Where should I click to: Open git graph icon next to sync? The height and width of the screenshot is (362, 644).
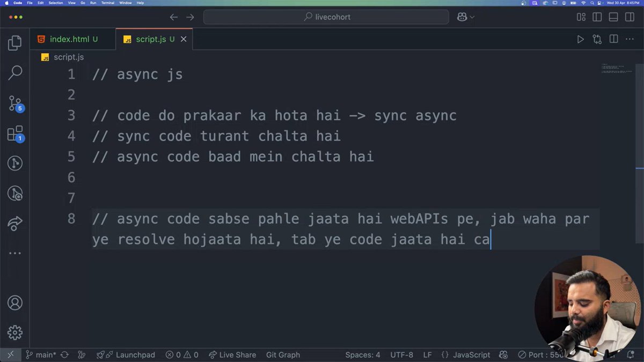point(81,354)
